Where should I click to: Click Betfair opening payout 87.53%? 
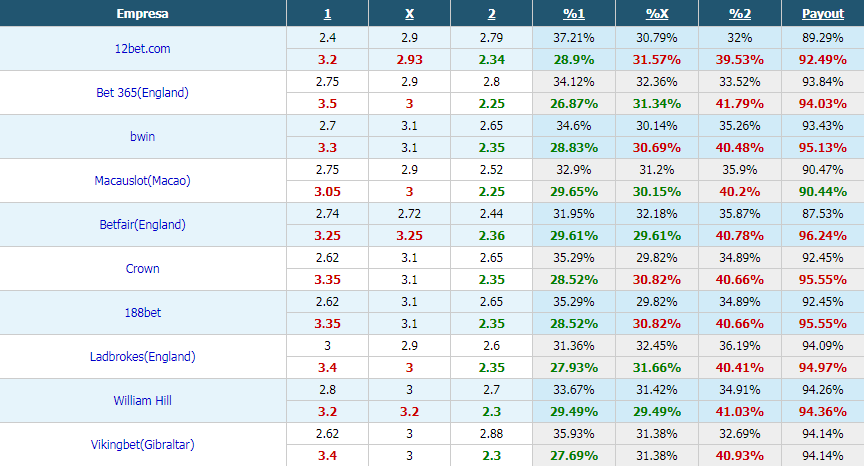(x=823, y=214)
